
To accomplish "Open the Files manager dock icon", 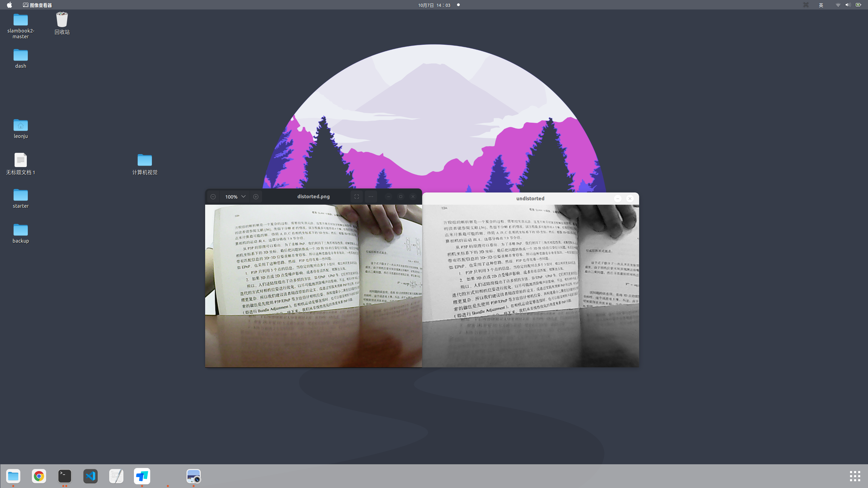I will point(13,476).
